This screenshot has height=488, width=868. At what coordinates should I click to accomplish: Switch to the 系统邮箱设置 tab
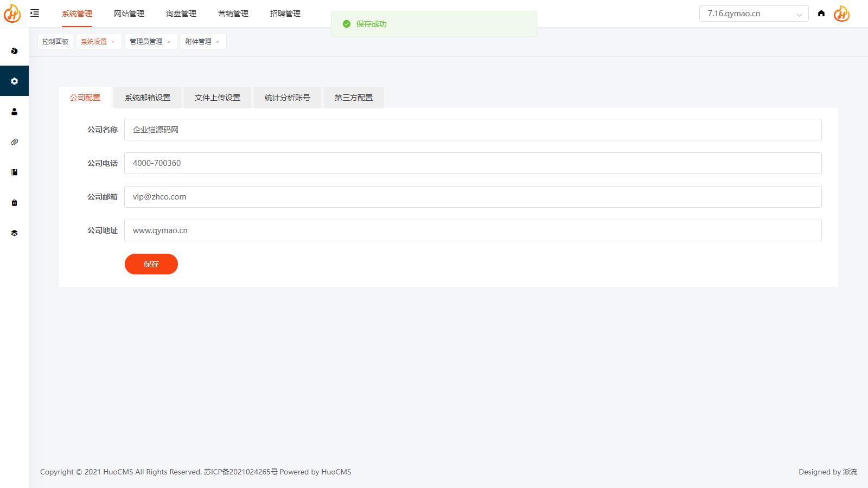[x=148, y=98]
